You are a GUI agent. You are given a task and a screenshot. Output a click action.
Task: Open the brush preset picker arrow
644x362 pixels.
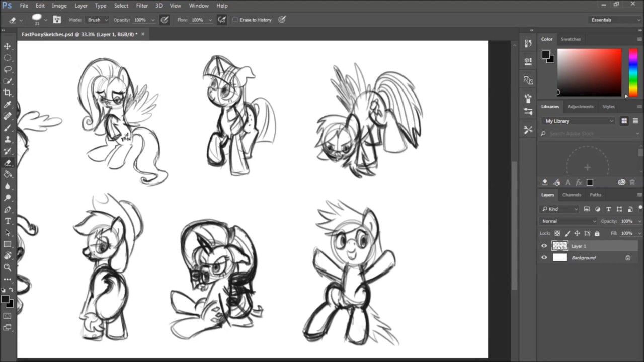click(45, 20)
